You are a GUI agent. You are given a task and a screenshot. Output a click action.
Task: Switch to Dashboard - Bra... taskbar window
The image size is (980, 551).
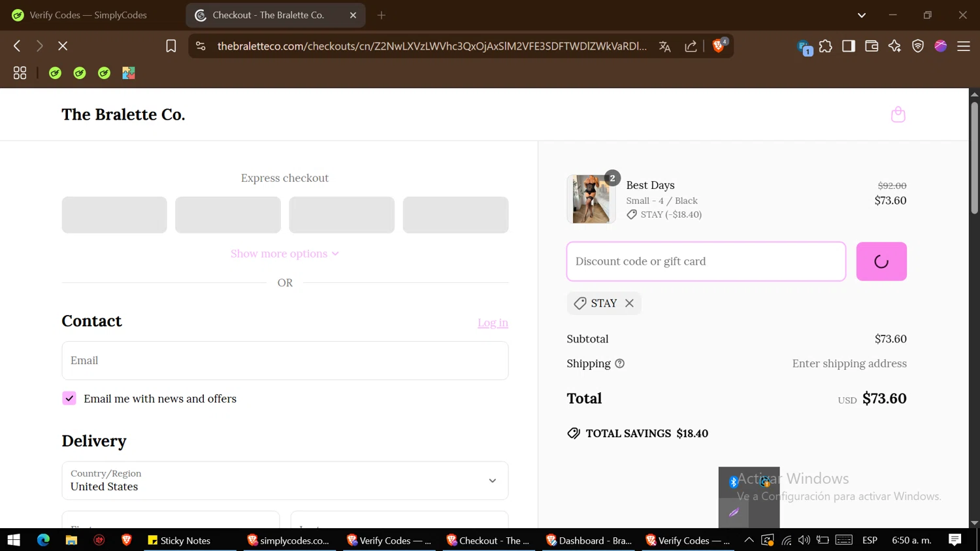click(588, 540)
